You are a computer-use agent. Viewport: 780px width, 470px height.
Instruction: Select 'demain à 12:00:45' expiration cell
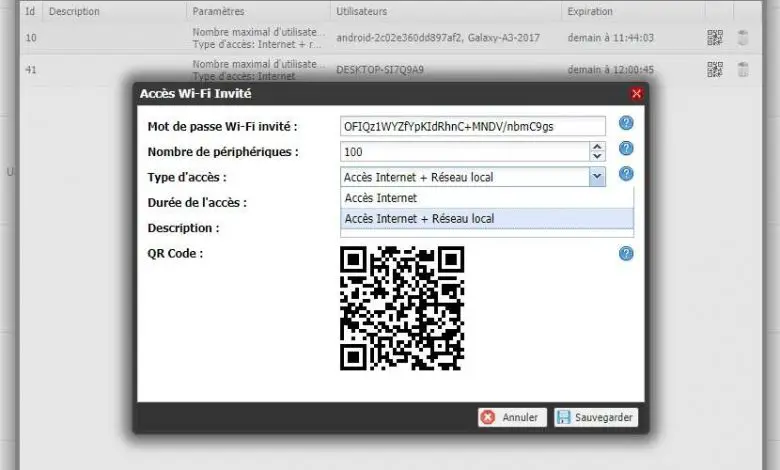click(x=610, y=70)
